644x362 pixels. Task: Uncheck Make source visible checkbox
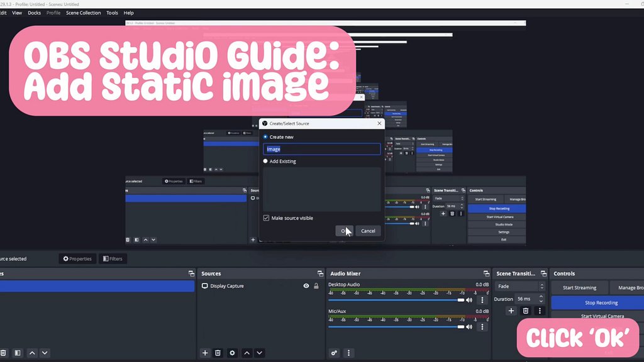tap(266, 218)
